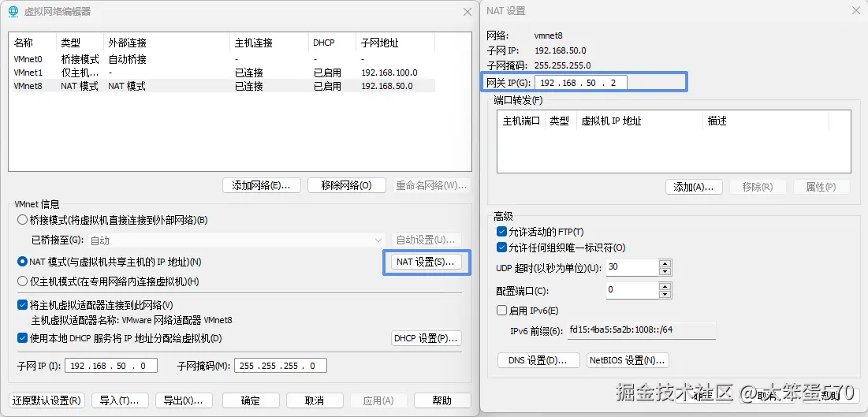868x417 pixels.
Task: Click the 名称 column header
Action: [32, 43]
